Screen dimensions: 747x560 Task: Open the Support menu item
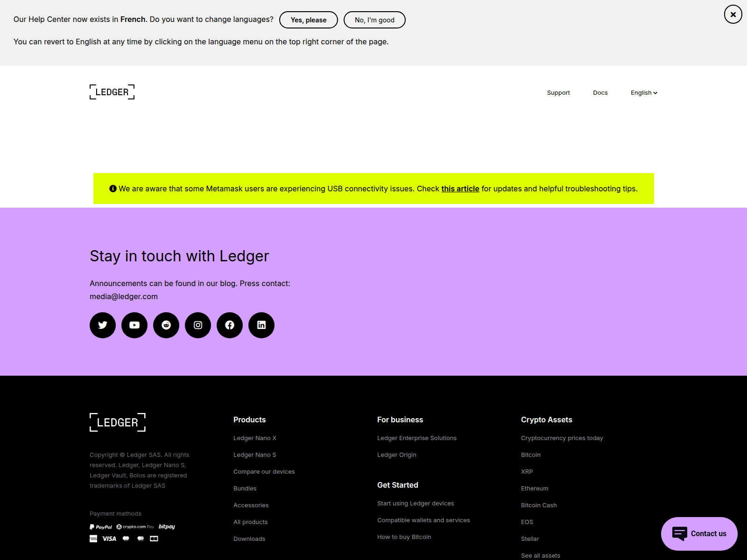558,93
